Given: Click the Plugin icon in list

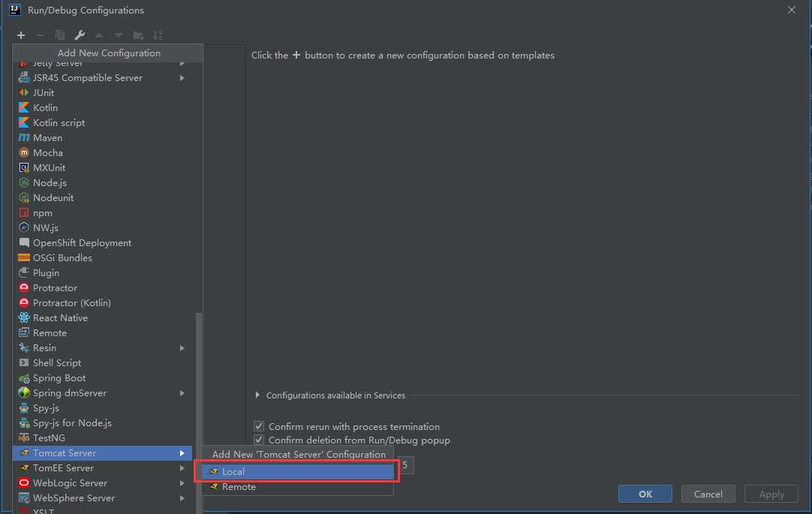Looking at the screenshot, I should [x=24, y=273].
